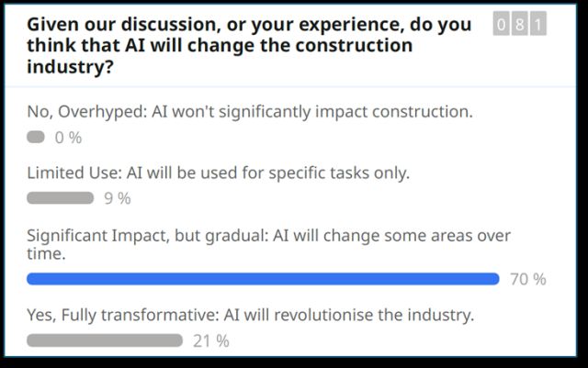Click the '0 %' percentage label
This screenshot has height=368, width=588.
pos(68,138)
